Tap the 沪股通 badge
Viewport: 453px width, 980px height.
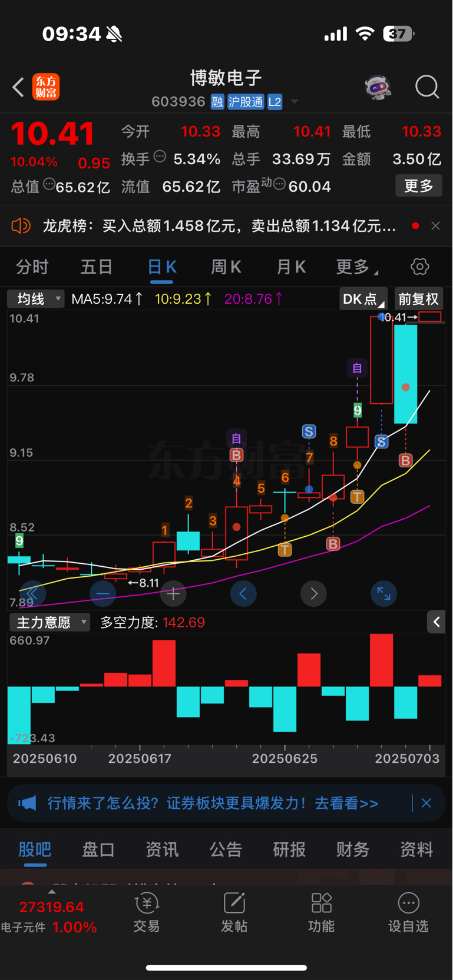[246, 102]
